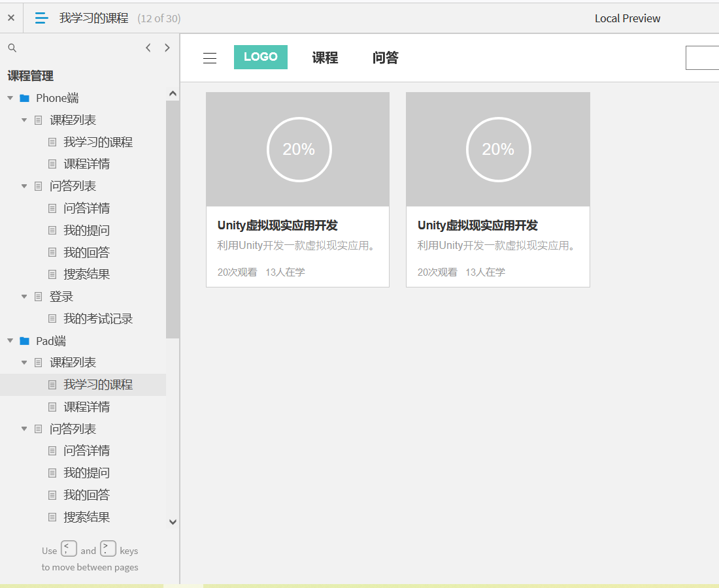Open 我的回答 page under Pad端
Screen dimensions: 719x588
[x=87, y=495]
